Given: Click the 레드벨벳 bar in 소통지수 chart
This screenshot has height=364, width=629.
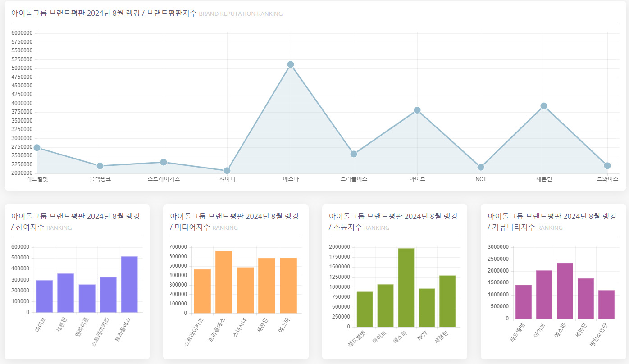Looking at the screenshot, I should pos(365,309).
